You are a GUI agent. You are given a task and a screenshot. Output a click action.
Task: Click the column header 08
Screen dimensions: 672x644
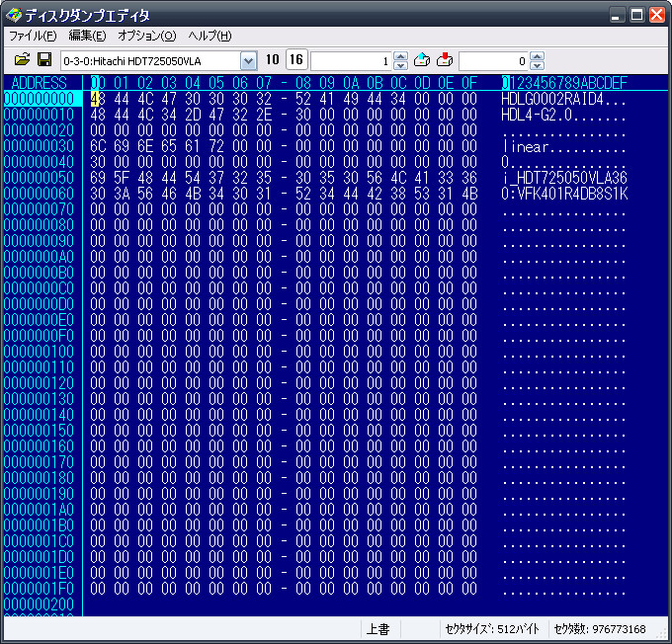303,83
